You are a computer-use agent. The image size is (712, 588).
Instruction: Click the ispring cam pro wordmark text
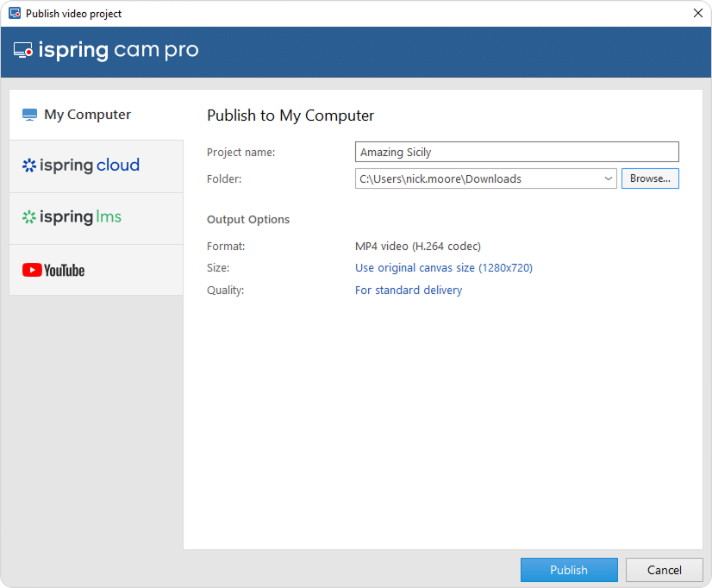click(x=118, y=51)
